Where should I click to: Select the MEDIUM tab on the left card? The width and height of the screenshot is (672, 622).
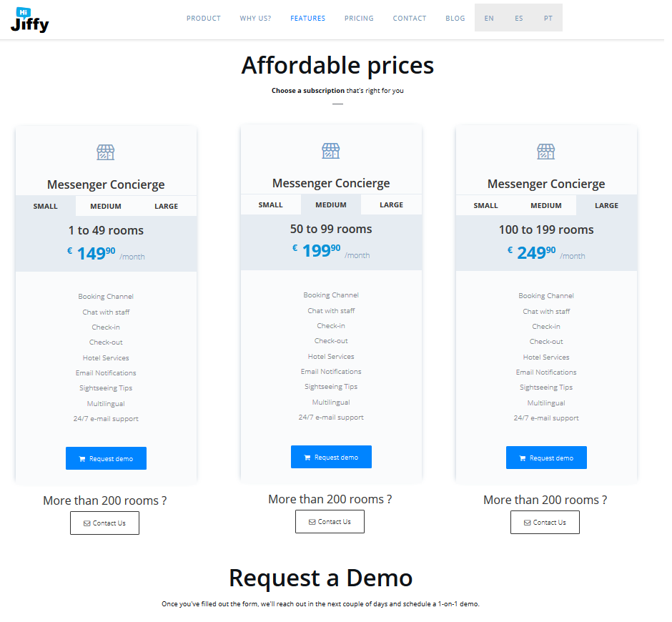[x=106, y=206]
